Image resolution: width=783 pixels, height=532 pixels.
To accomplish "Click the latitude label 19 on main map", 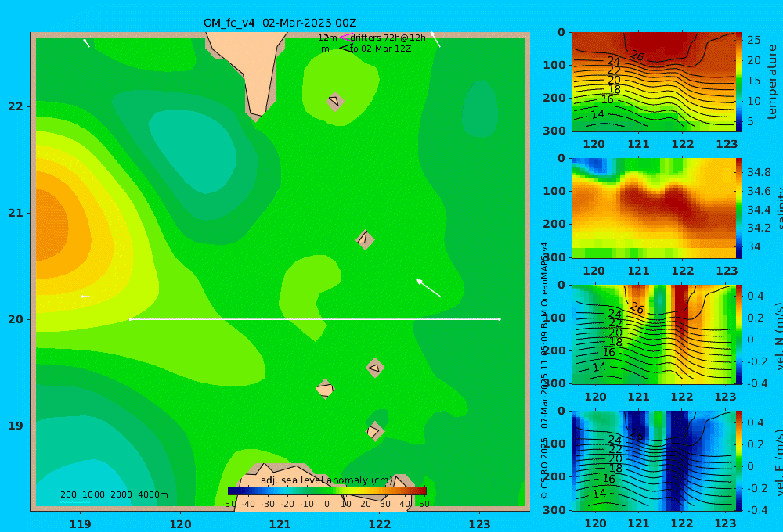I will [16, 426].
